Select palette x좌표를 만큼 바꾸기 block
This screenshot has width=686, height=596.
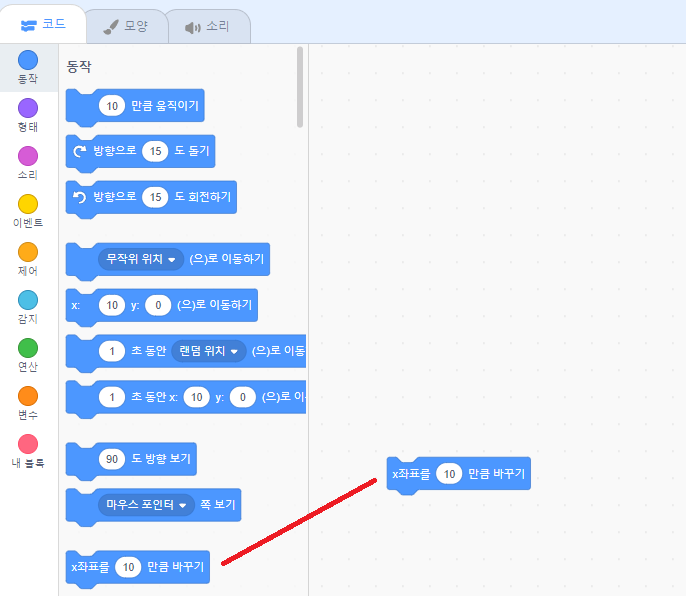click(138, 569)
